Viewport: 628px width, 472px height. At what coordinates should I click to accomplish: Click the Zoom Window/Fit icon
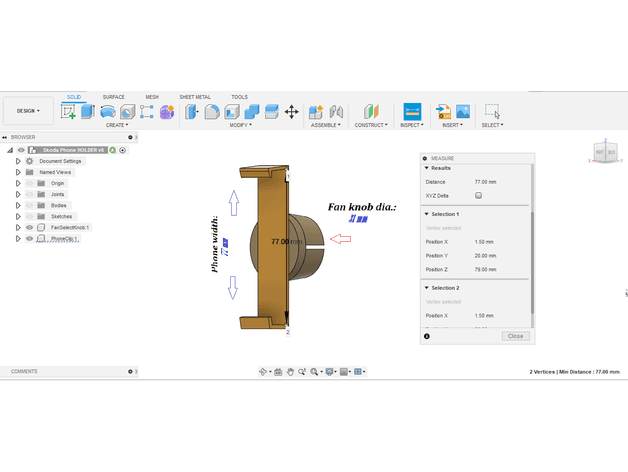314,372
